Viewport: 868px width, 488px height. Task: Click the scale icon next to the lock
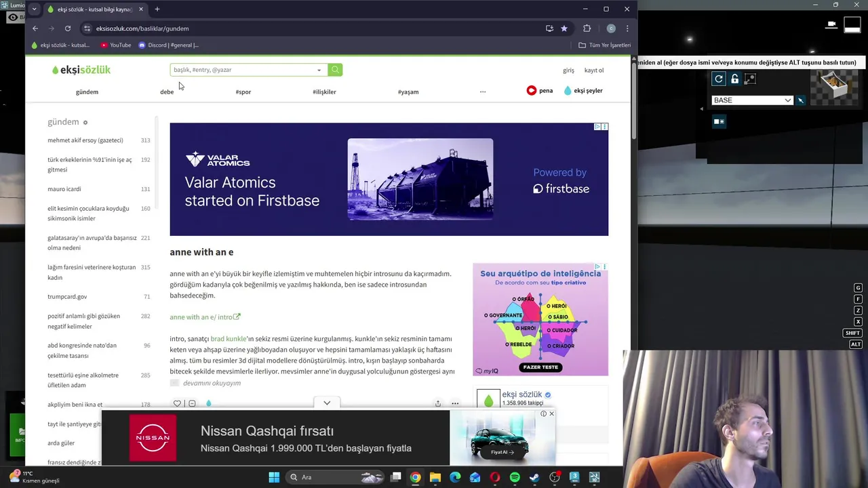(x=750, y=79)
